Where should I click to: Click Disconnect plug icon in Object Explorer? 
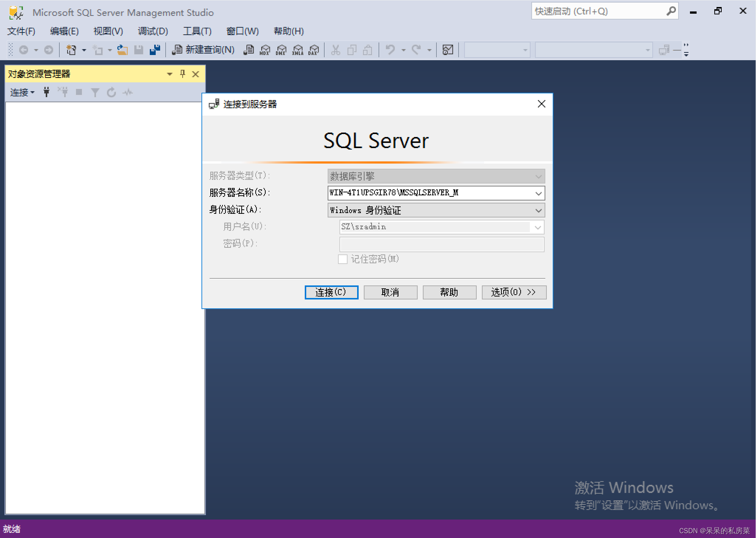coord(63,92)
